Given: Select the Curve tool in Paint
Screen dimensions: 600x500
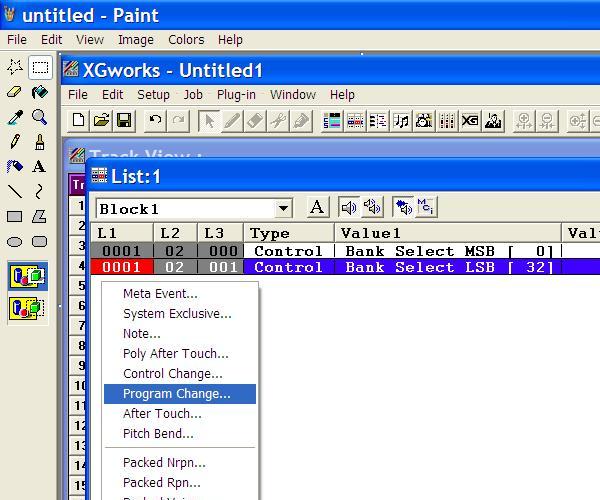Looking at the screenshot, I should pos(39,191).
